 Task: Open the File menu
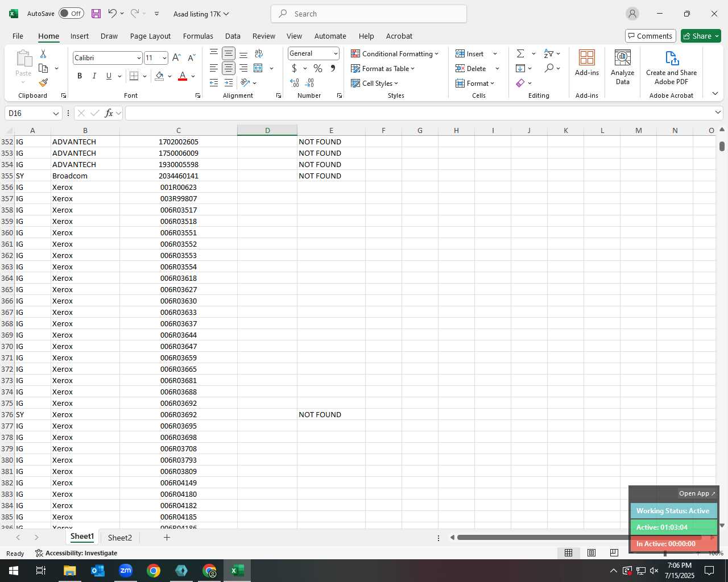(x=18, y=36)
